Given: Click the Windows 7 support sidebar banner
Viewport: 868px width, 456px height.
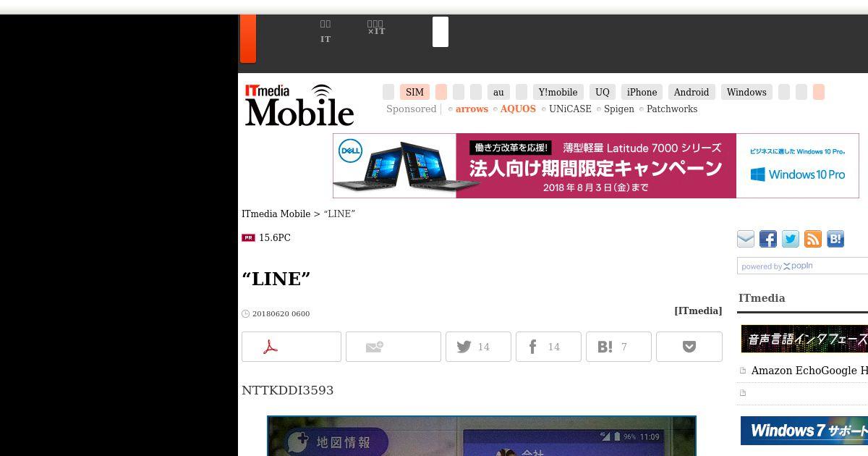Looking at the screenshot, I should point(804,431).
